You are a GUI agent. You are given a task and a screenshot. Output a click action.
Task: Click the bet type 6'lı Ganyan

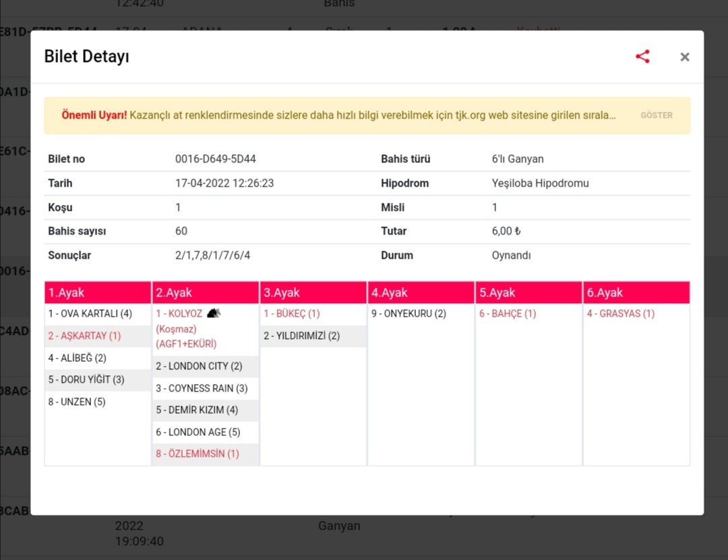click(518, 159)
